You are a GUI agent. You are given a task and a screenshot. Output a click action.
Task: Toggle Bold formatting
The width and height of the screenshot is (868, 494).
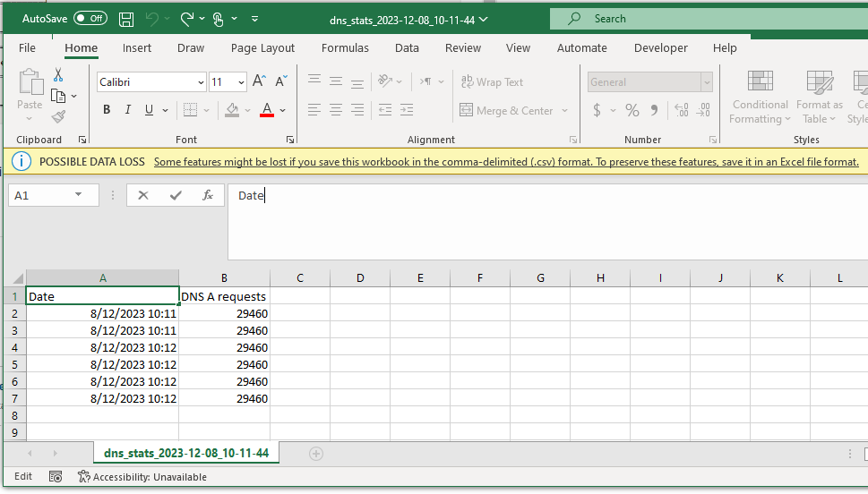tap(107, 110)
